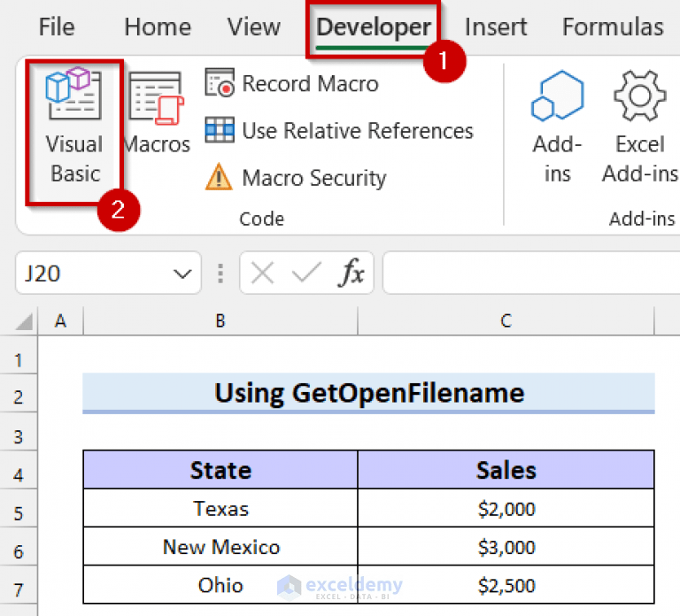The height and width of the screenshot is (616, 680).
Task: Select column B header
Action: click(220, 320)
